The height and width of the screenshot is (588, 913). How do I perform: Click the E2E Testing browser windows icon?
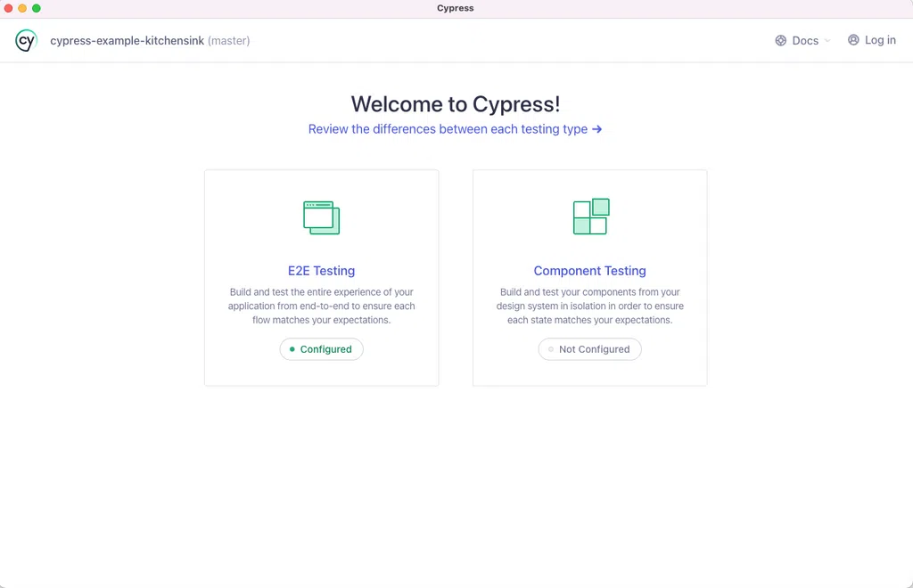click(321, 217)
